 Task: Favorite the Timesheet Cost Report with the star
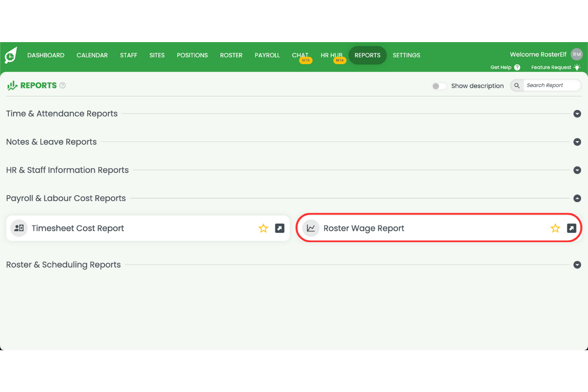(263, 228)
